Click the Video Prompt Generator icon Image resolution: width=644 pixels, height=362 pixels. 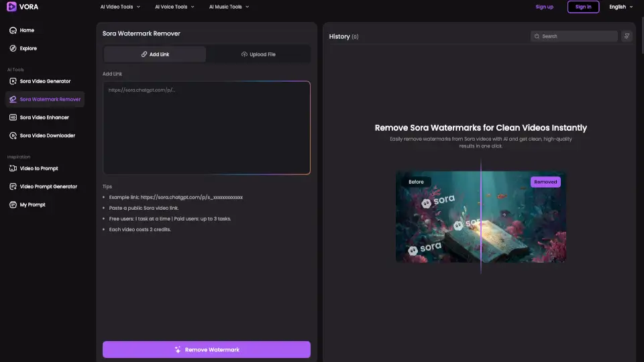pyautogui.click(x=13, y=186)
